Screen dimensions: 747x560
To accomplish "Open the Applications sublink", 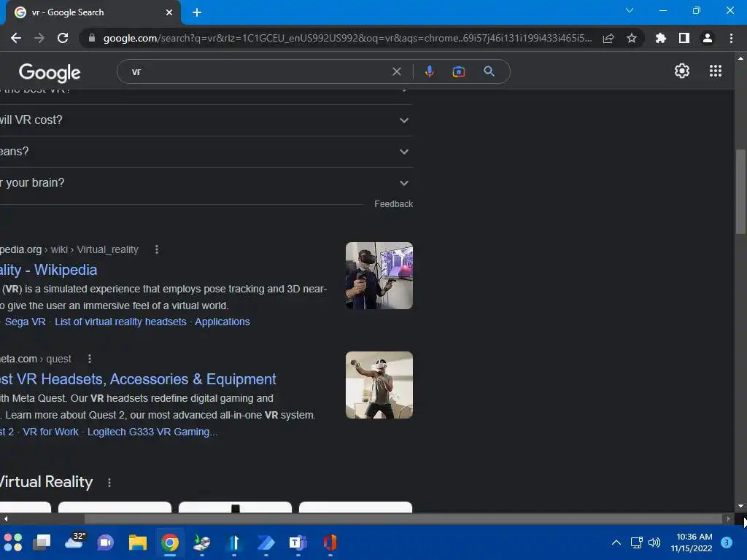I will (222, 322).
